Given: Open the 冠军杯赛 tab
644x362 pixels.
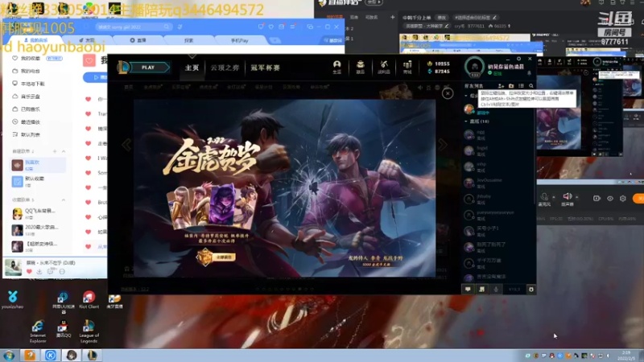Looking at the screenshot, I should click(265, 68).
